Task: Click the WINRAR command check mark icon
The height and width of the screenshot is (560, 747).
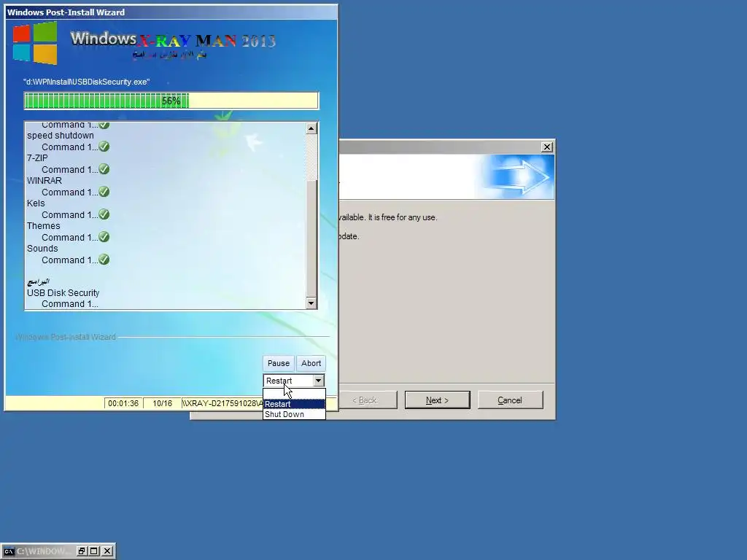Action: 104,192
